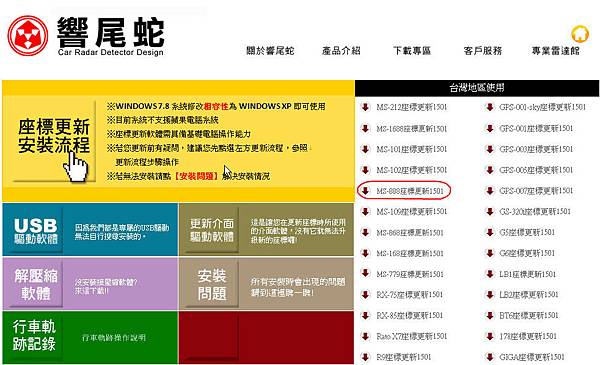Open MS-212座標更新1501 text link
This screenshot has height=365, width=600.
(x=412, y=107)
